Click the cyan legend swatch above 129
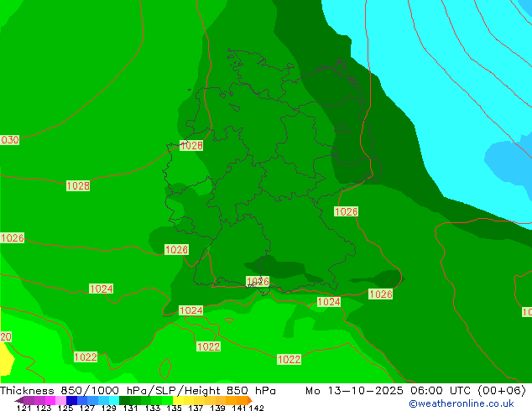The height and width of the screenshot is (411, 532). 114,400
